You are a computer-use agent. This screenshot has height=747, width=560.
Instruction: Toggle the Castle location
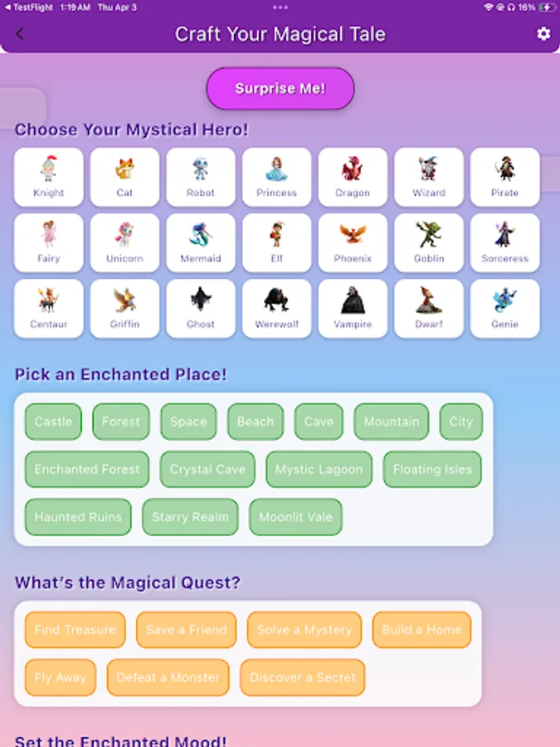pos(52,422)
